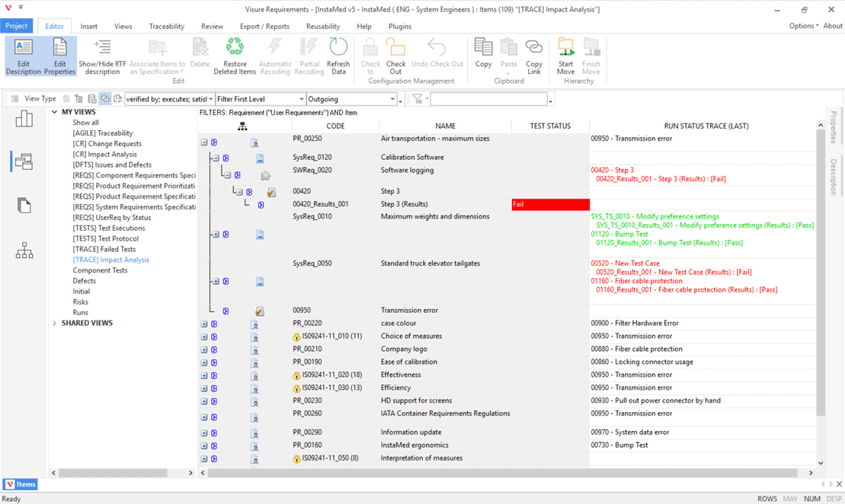Image resolution: width=845 pixels, height=504 pixels.
Task: Expand the SysReq_0010 row
Action: [216, 234]
